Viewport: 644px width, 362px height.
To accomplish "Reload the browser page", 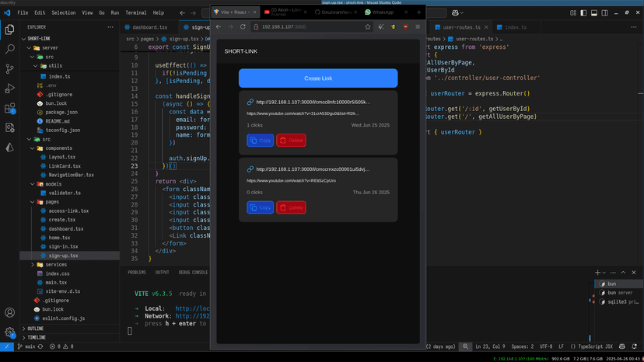I will 243,26.
